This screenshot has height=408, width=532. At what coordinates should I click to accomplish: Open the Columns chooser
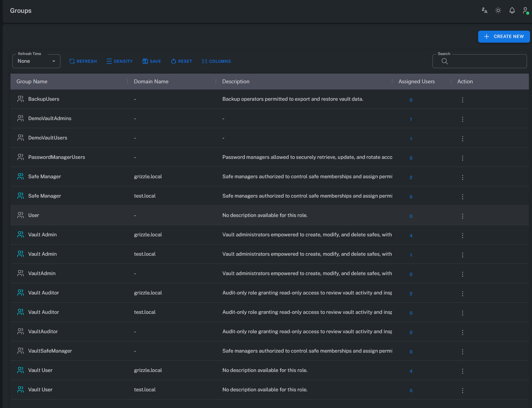pos(216,61)
